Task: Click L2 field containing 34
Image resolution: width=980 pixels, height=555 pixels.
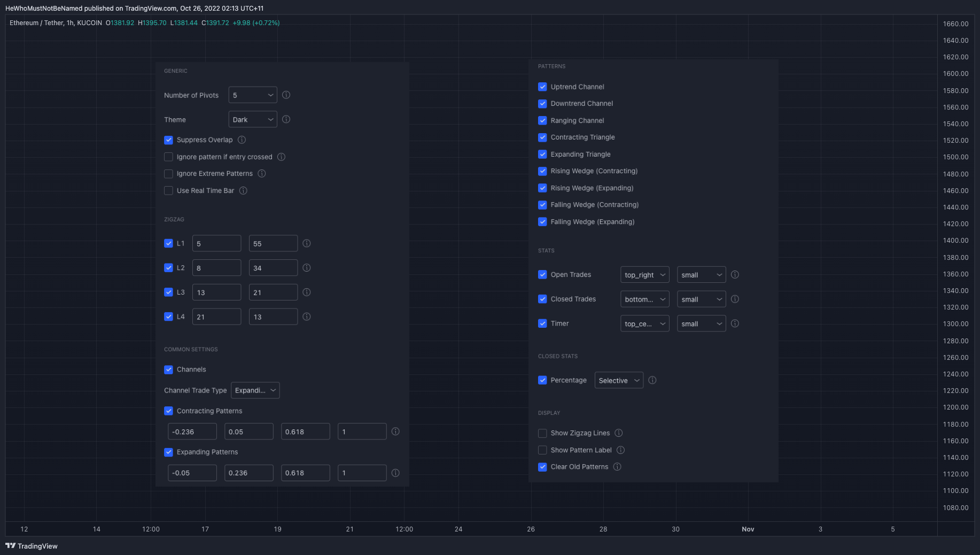Action: [273, 268]
